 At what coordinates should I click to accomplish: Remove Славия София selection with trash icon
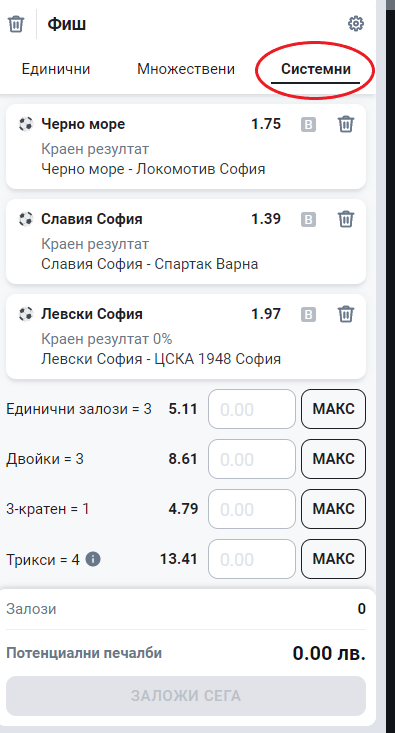click(346, 219)
